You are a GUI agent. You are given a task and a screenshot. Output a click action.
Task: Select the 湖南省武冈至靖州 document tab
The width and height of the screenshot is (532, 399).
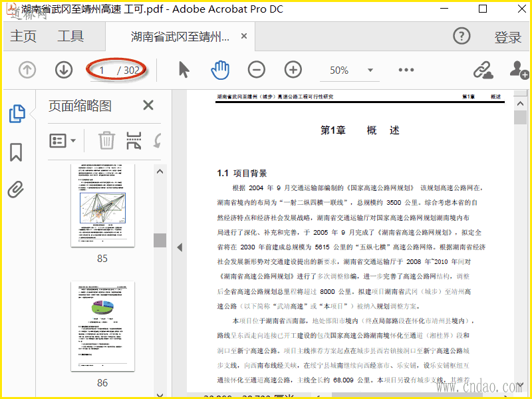point(180,37)
